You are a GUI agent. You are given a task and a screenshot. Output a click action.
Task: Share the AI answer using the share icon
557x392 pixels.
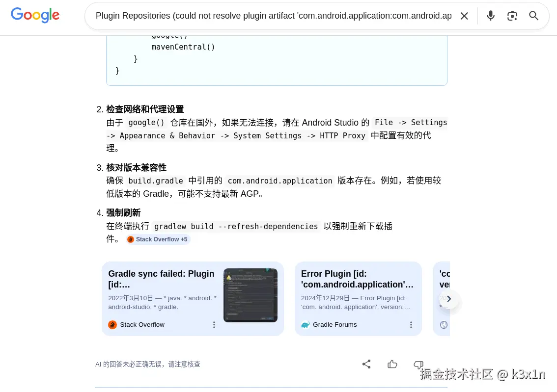366,364
